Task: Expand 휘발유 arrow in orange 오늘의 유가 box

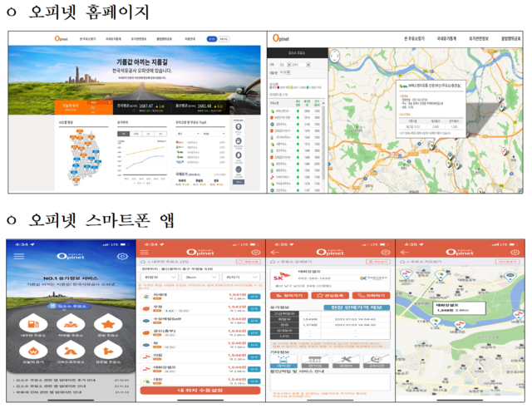Action: tap(110, 102)
